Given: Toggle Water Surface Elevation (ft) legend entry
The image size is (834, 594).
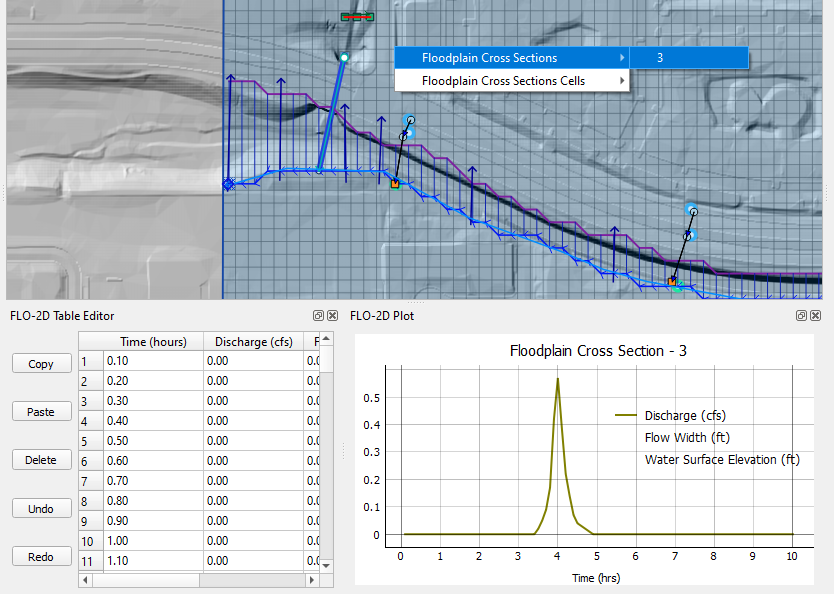Looking at the screenshot, I should coord(721,459).
